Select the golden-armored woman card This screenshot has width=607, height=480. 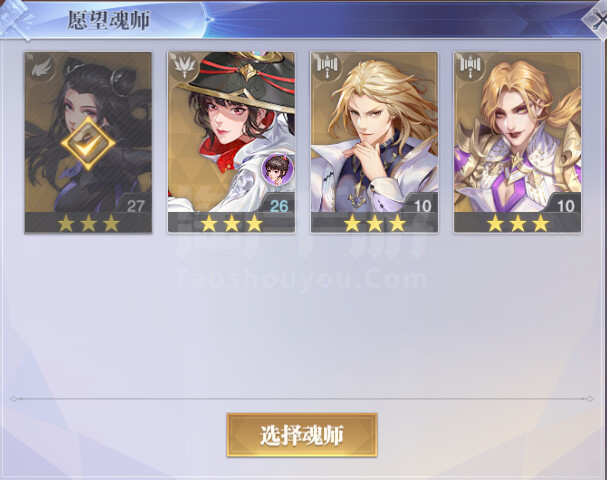coord(518,142)
